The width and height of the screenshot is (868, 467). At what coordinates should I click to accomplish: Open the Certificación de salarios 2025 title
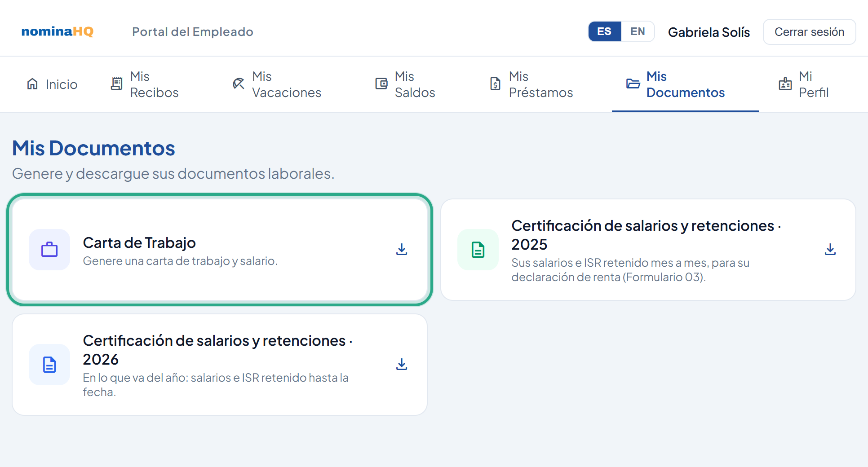647,235
